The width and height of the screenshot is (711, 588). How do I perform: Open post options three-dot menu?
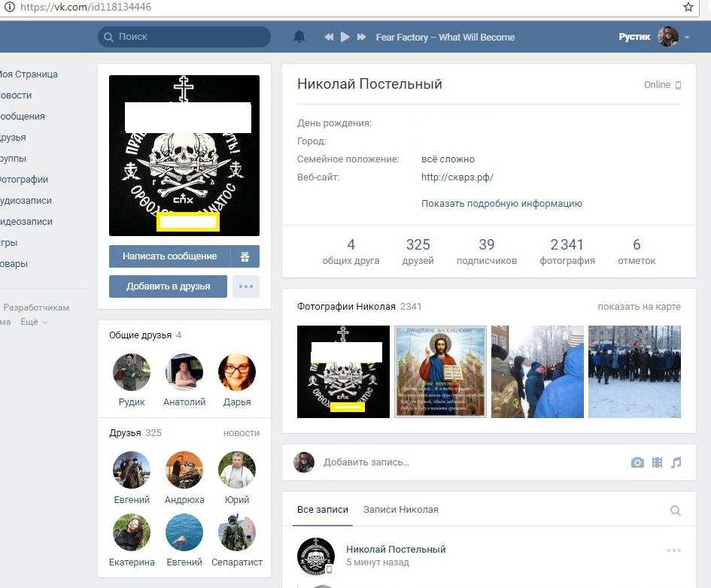tap(673, 550)
